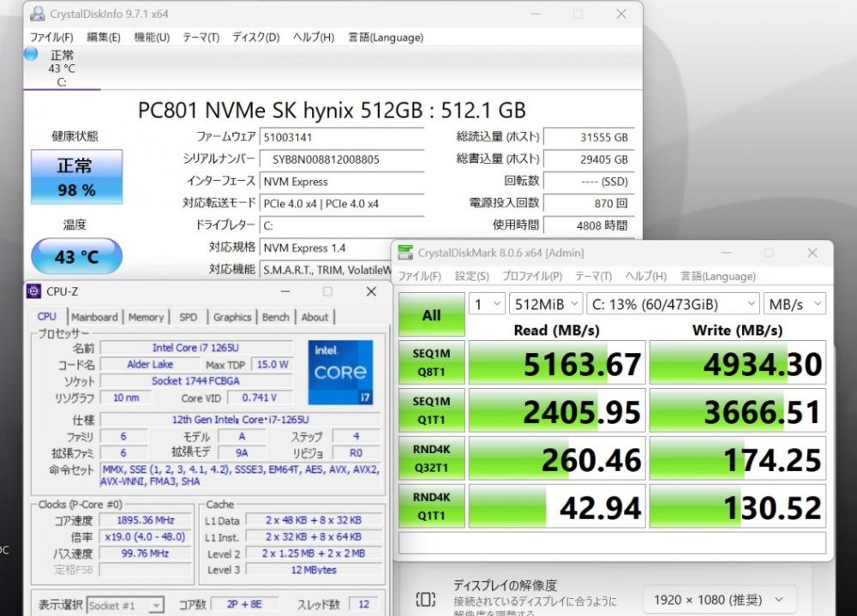Click the CPU-Z window title icon
Viewport: 857px width, 616px height.
point(34,291)
